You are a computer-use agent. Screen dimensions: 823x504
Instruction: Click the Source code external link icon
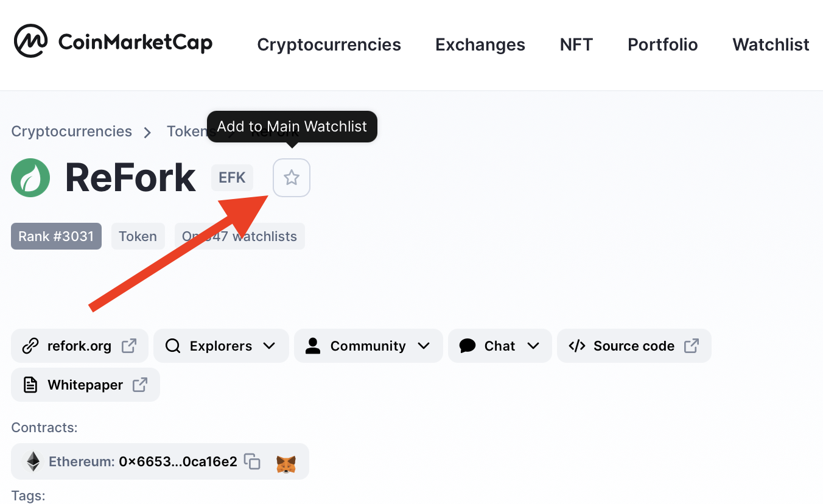tap(692, 346)
